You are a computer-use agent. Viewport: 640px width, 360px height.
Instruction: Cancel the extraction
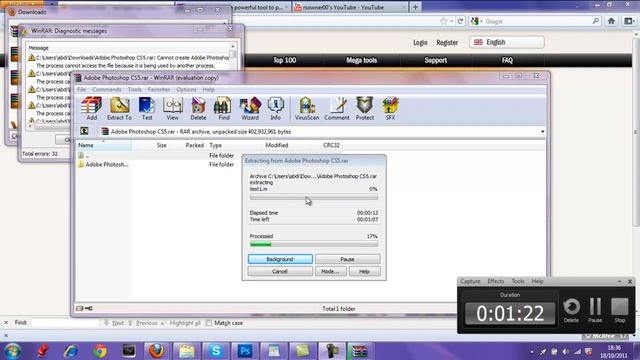point(280,271)
